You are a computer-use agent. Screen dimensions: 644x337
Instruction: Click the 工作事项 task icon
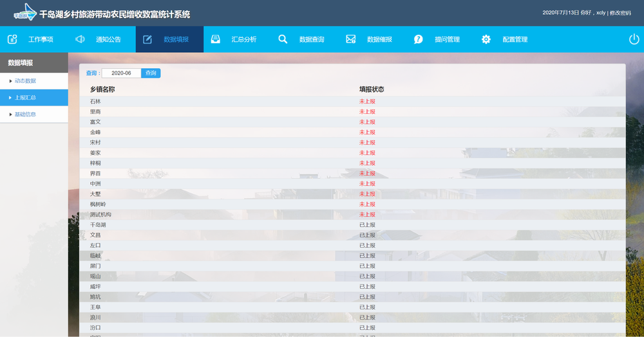(12, 39)
